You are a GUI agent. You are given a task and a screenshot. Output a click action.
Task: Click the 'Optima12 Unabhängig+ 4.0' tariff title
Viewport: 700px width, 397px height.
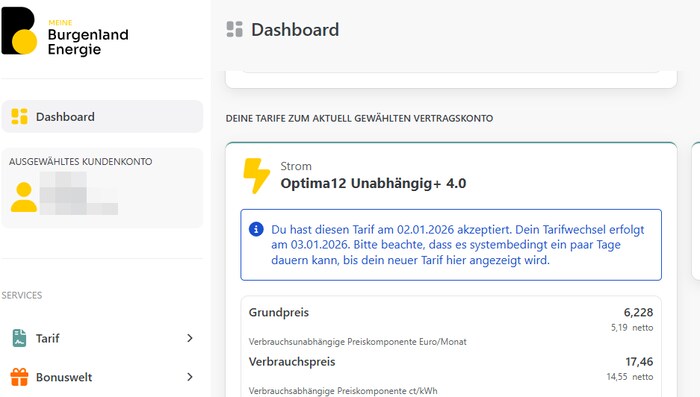[373, 183]
